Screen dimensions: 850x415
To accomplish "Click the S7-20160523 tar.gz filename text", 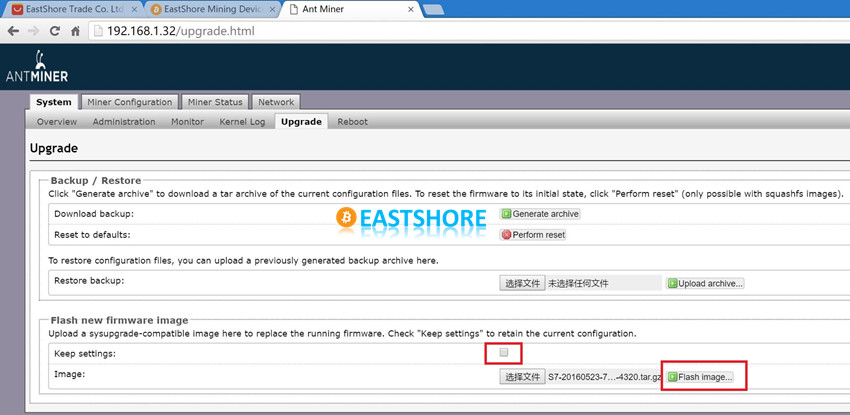I will click(604, 377).
